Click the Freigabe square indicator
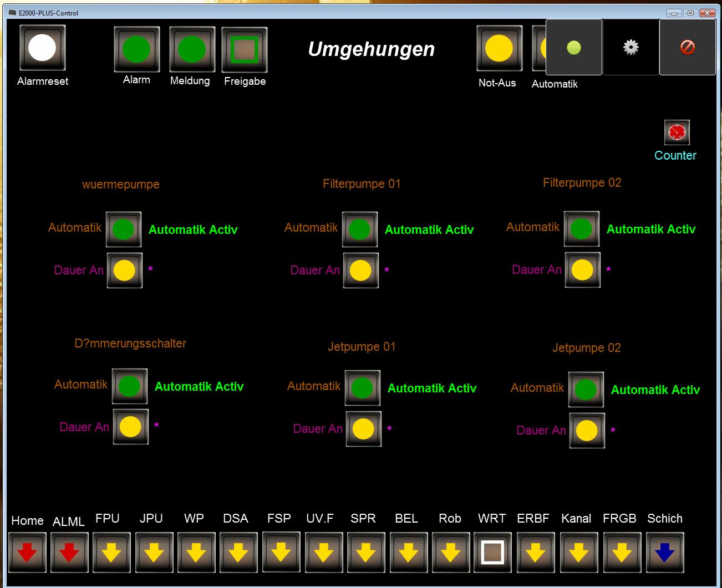Image resolution: width=722 pixels, height=588 pixels. coord(245,50)
